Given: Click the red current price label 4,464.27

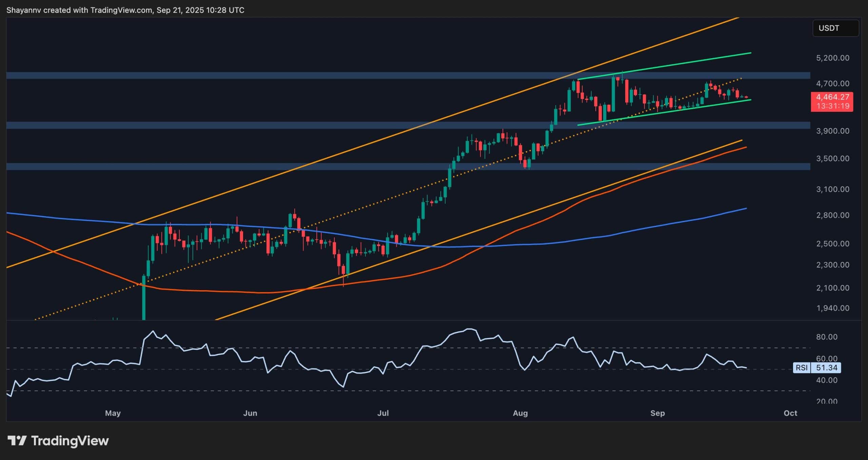Looking at the screenshot, I should tap(832, 97).
